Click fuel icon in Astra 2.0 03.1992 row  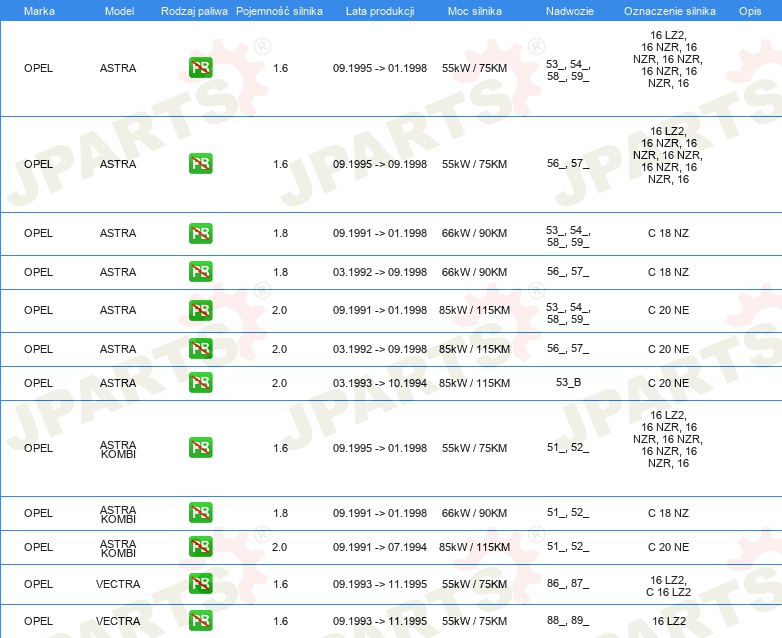point(200,348)
